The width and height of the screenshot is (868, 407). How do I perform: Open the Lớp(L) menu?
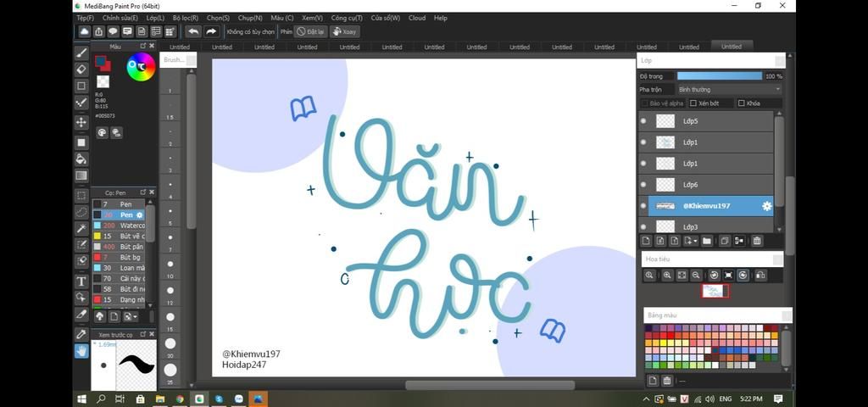click(155, 18)
